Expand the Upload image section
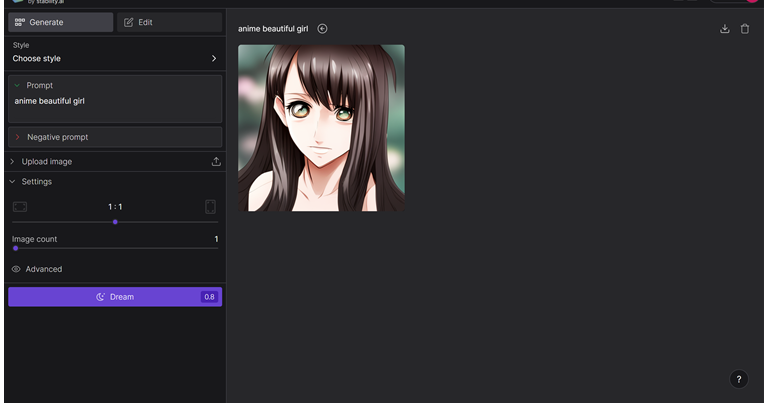The height and width of the screenshot is (403, 768). click(x=47, y=161)
